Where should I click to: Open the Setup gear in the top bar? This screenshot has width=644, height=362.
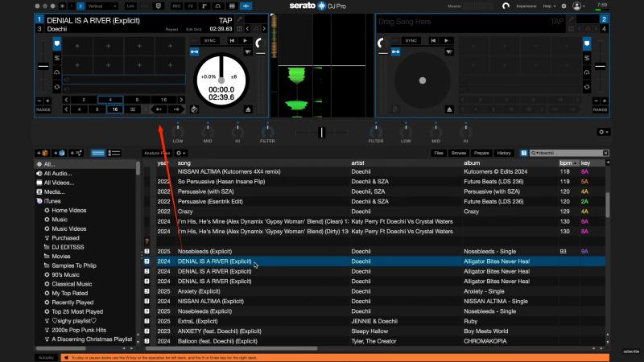(564, 6)
